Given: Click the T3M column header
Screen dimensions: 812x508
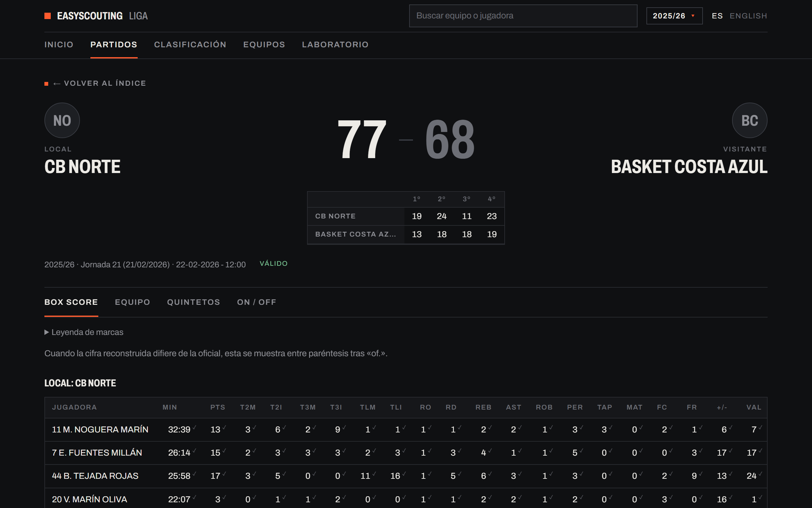Looking at the screenshot, I should [308, 407].
